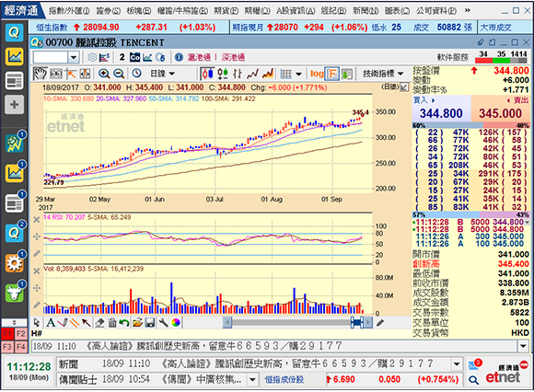
Task: Toggle log scale on chart
Action: click(x=317, y=74)
